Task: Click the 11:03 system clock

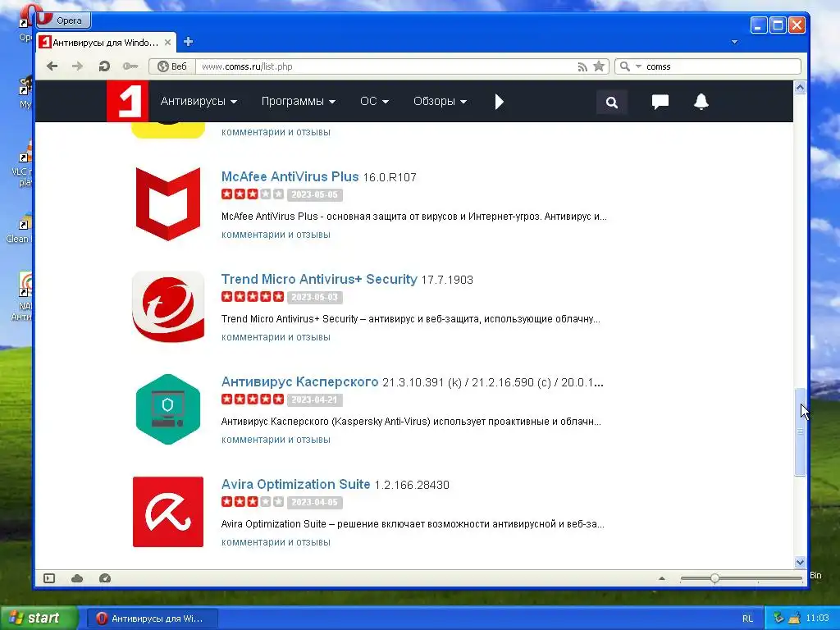Action: tap(817, 619)
